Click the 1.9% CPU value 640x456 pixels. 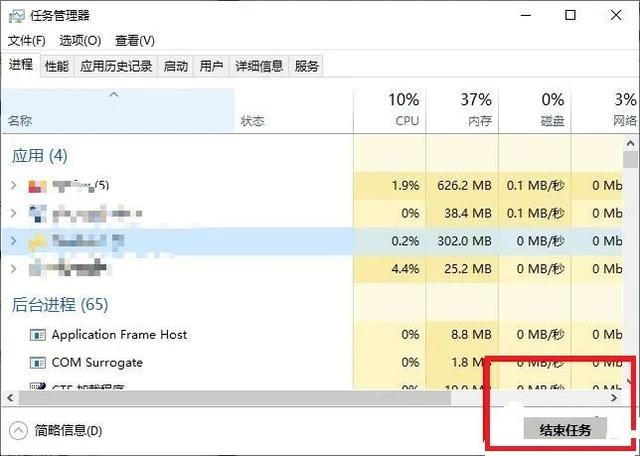click(x=405, y=186)
